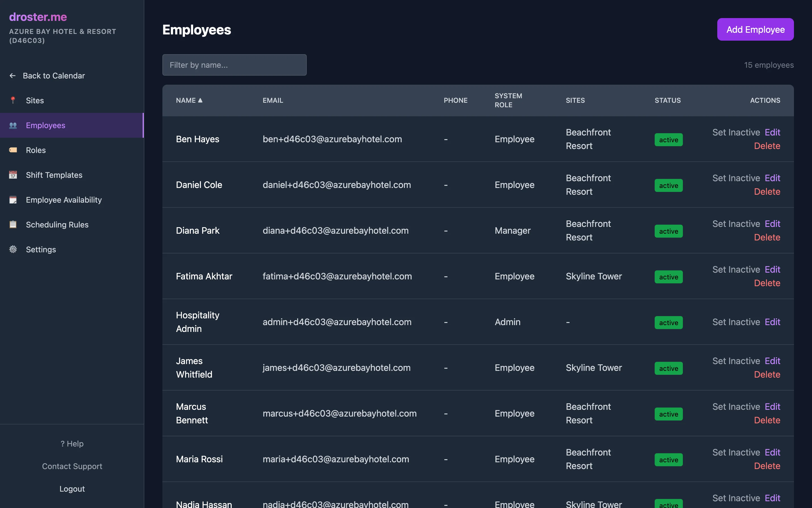Set James Whitfield inactive
The image size is (812, 508).
click(x=736, y=361)
